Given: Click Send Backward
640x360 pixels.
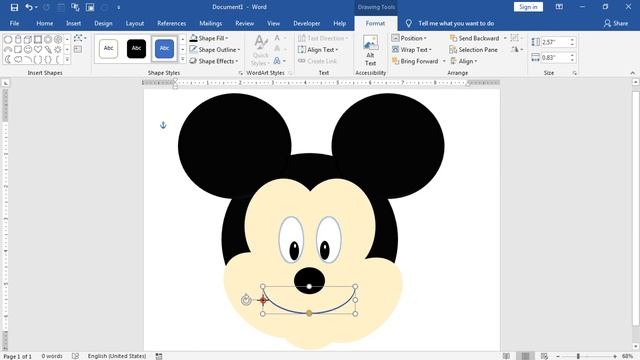Looking at the screenshot, I should click(x=474, y=38).
